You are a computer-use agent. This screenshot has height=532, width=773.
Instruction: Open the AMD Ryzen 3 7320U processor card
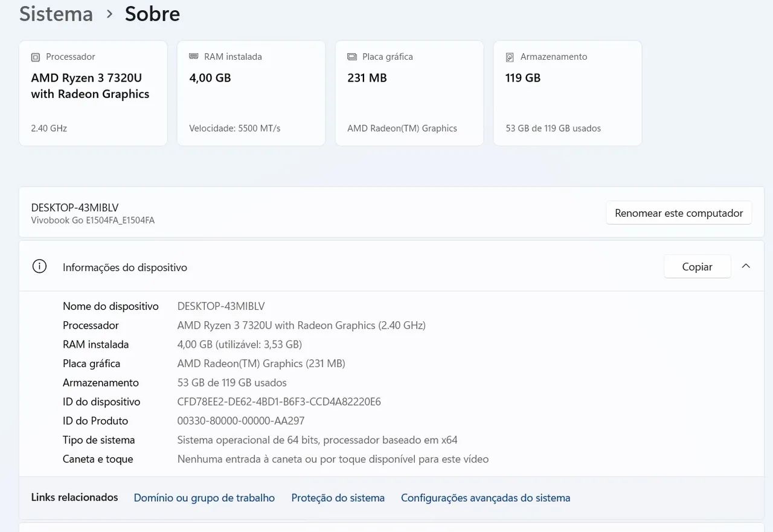coord(93,93)
